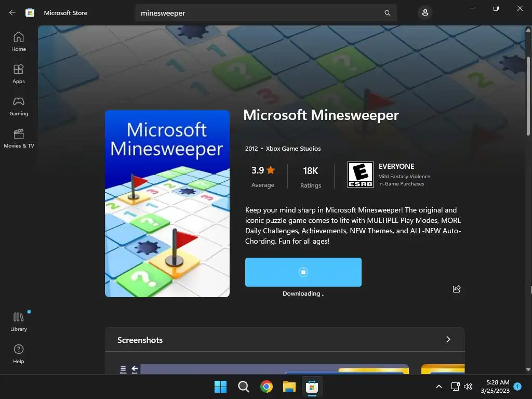Click the Screenshots section heading
The image size is (532, 399).
click(x=140, y=340)
